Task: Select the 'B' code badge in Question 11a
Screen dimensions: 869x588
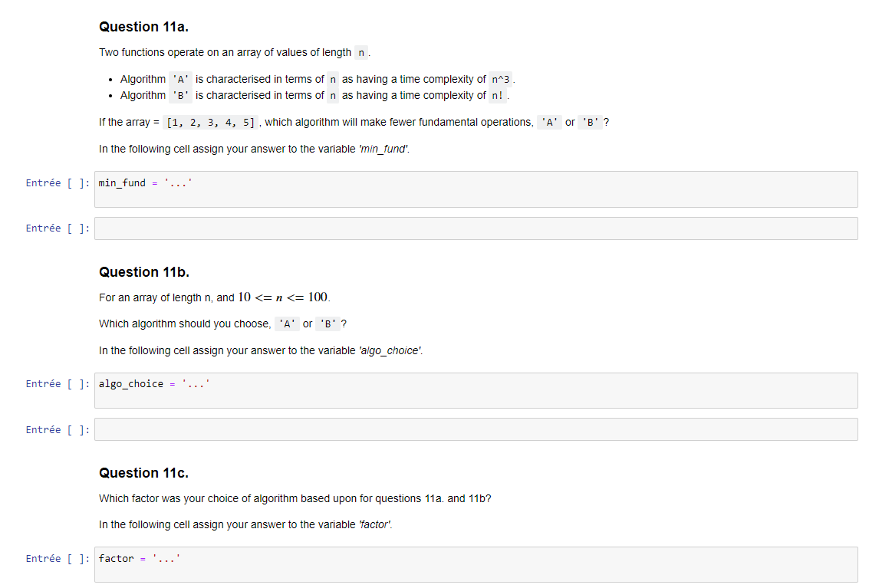Action: coord(181,95)
